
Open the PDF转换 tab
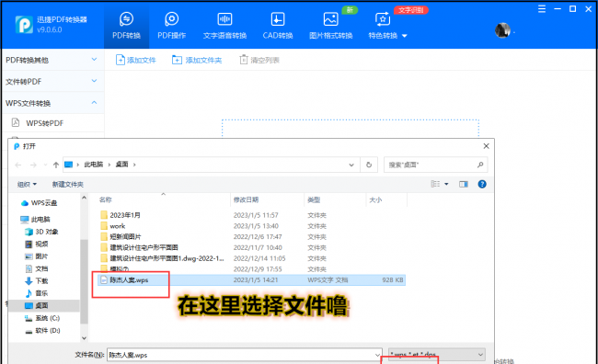pos(126,26)
